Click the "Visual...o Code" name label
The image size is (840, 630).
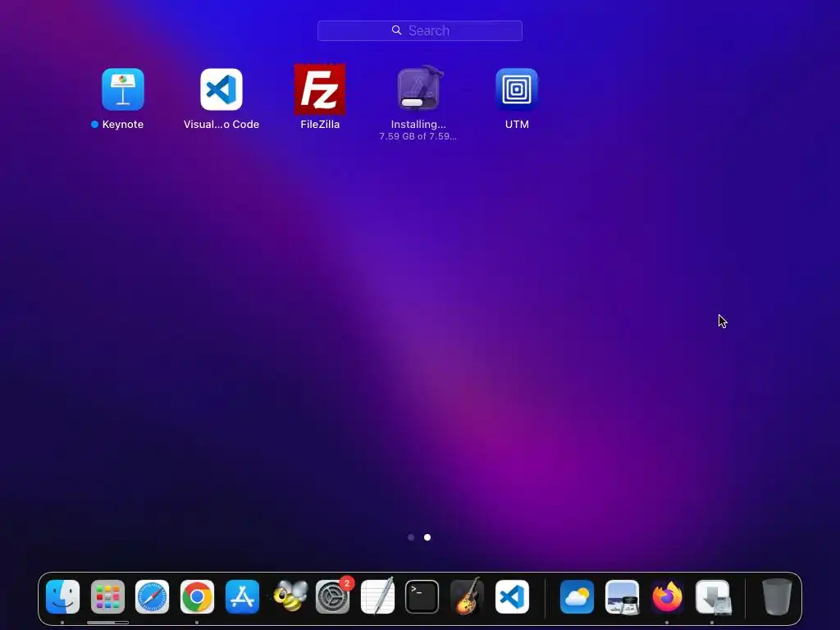221,125
